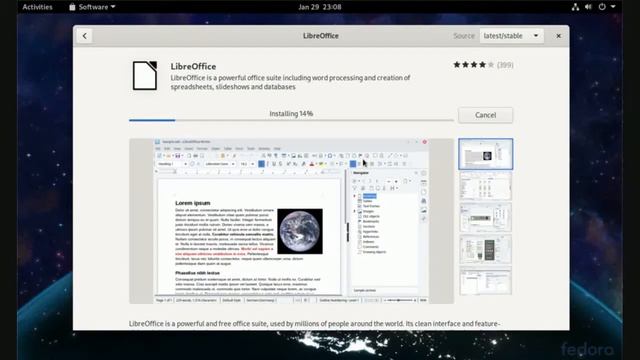This screenshot has width=640, height=360.
Task: Open the Jan 29 23:08 clock menu
Action: pyautogui.click(x=320, y=7)
